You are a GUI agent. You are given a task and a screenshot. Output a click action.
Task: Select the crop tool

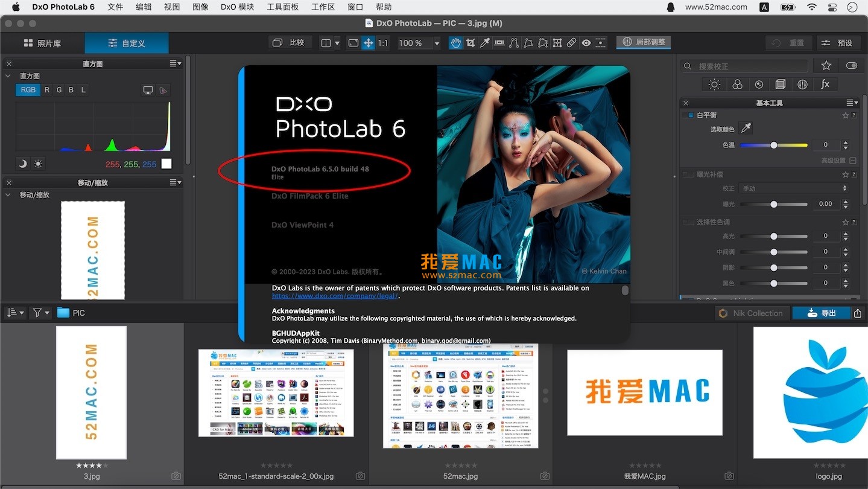[x=470, y=43]
